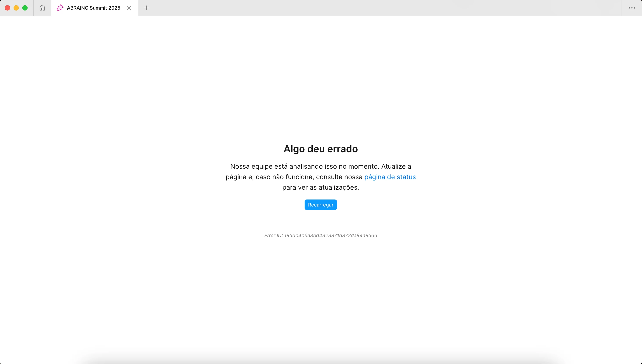Open a new tab with plus icon
642x364 pixels.
147,8
